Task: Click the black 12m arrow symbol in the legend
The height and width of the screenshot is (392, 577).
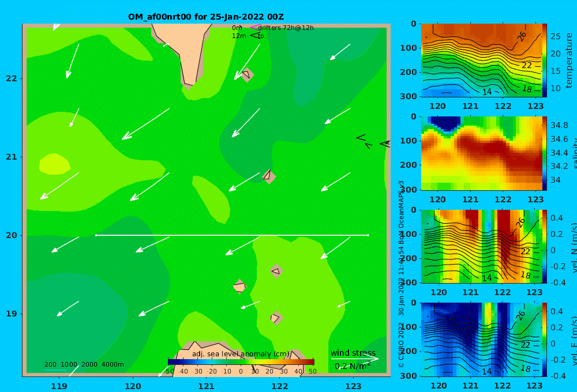Action: [x=255, y=36]
